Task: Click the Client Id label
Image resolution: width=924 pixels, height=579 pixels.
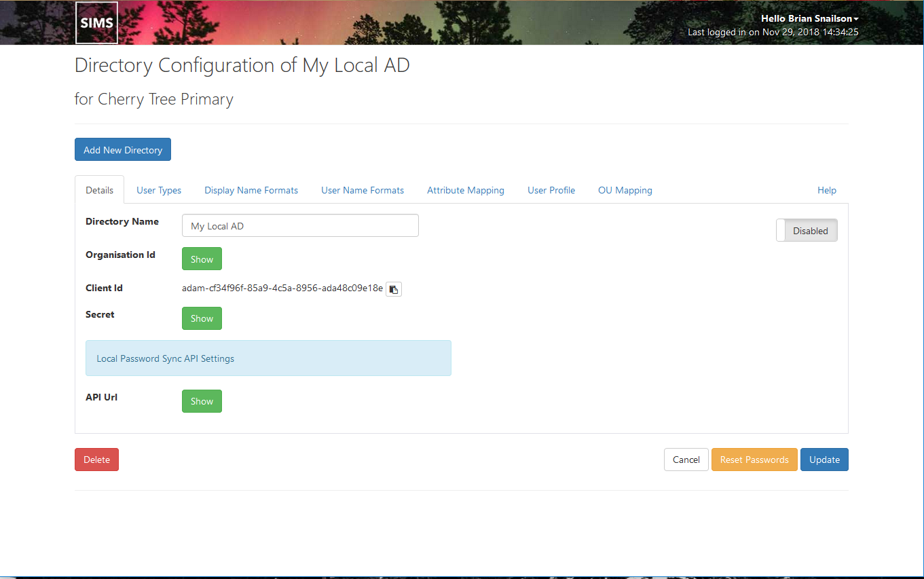Action: (104, 288)
